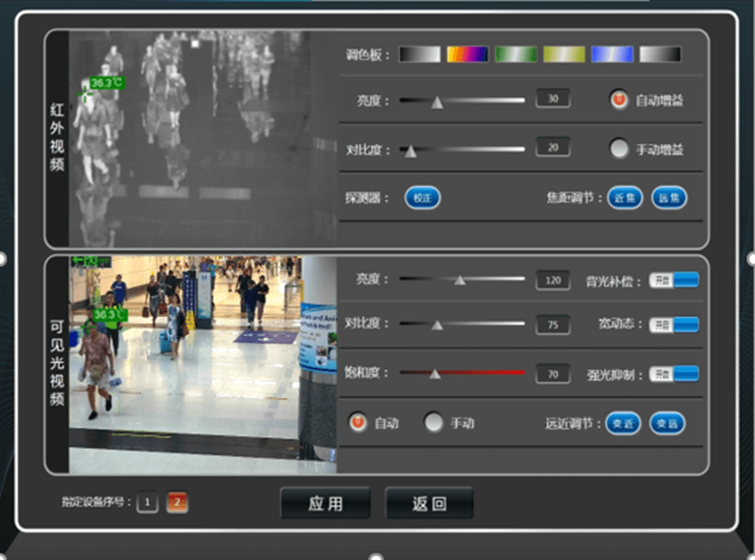
Task: Click the 变远 zoom-out button
Action: pos(667,423)
